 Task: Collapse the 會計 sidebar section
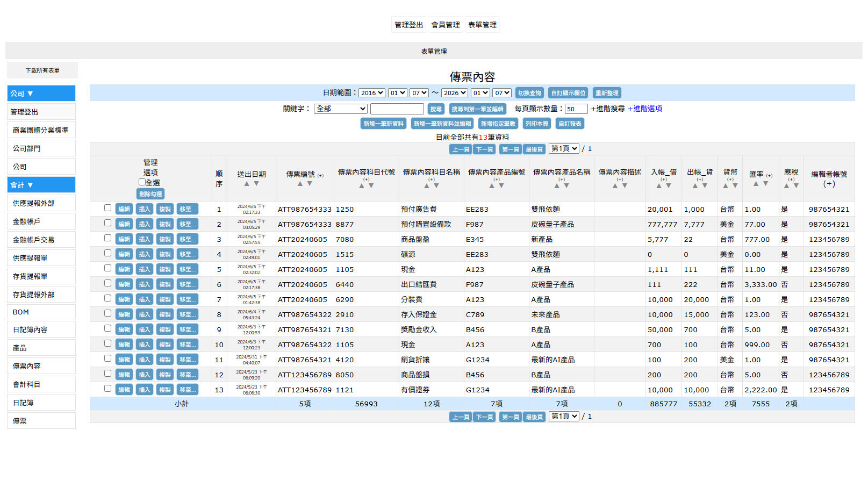click(41, 185)
